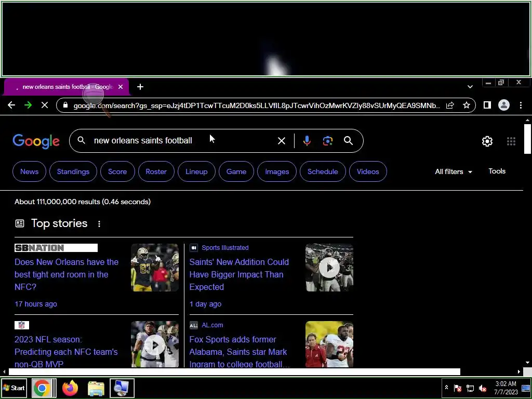Search by image with camera icon
The height and width of the screenshot is (399, 532).
coord(327,141)
